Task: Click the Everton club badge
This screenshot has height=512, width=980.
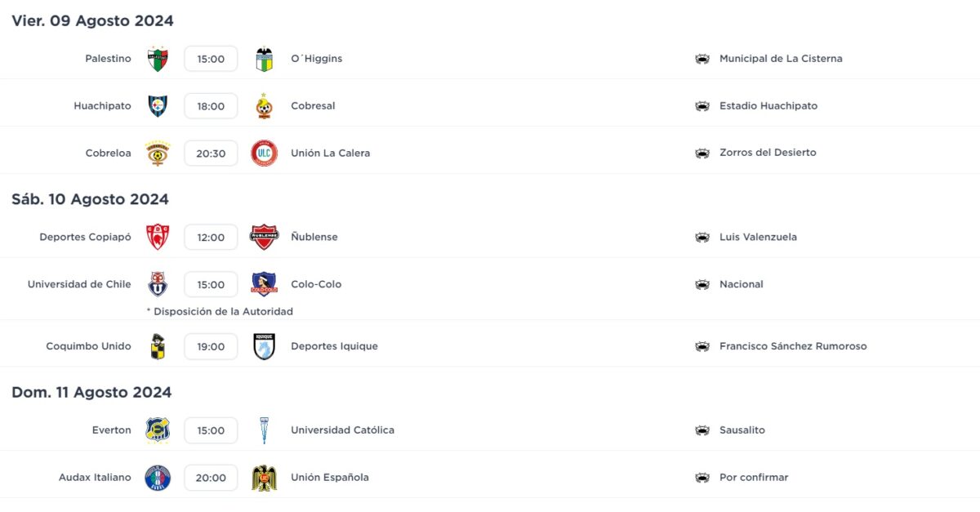Action: point(158,430)
